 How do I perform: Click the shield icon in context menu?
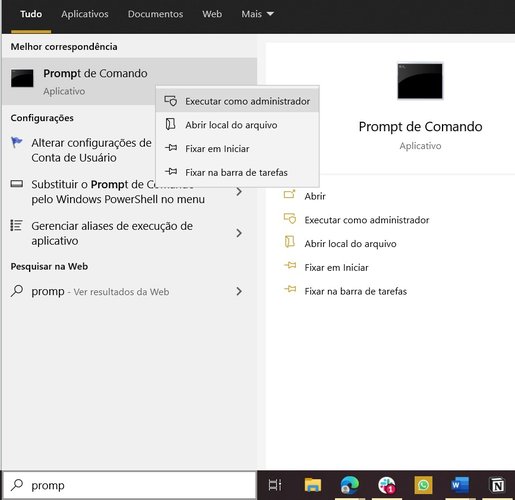171,101
